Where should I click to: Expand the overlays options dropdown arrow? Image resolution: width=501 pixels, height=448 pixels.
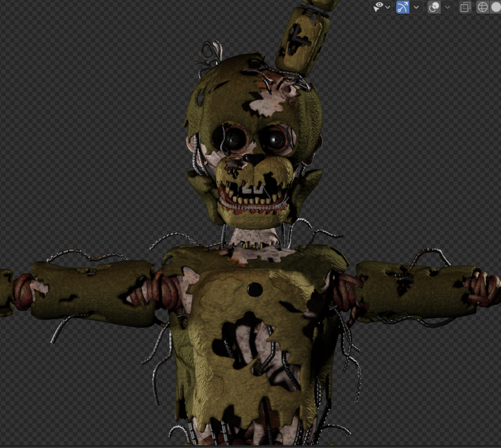[448, 7]
